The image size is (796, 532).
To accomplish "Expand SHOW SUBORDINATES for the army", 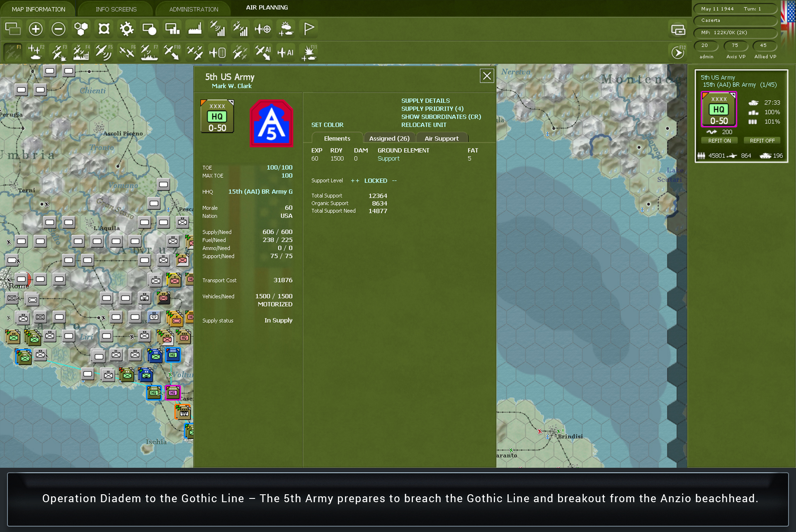I will click(x=441, y=116).
